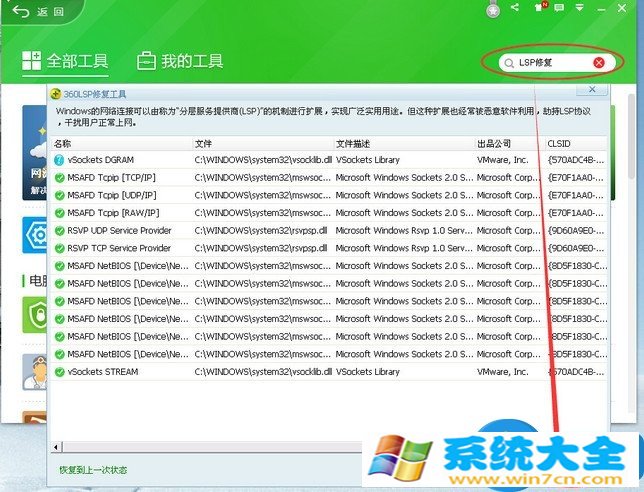644x492 pixels.
Task: Switch to the 全部工具 tab
Action: coord(65,61)
